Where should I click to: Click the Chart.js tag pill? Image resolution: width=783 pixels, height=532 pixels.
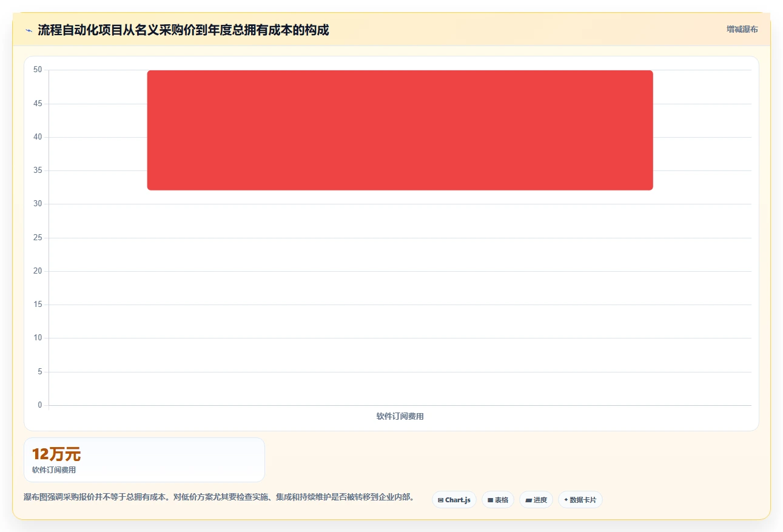[x=454, y=500]
